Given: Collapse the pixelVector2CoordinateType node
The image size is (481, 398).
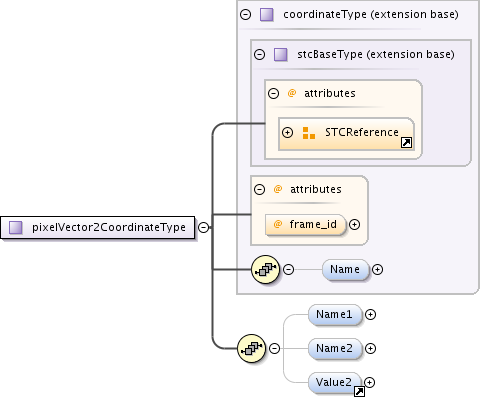Looking at the screenshot, I should point(203,228).
